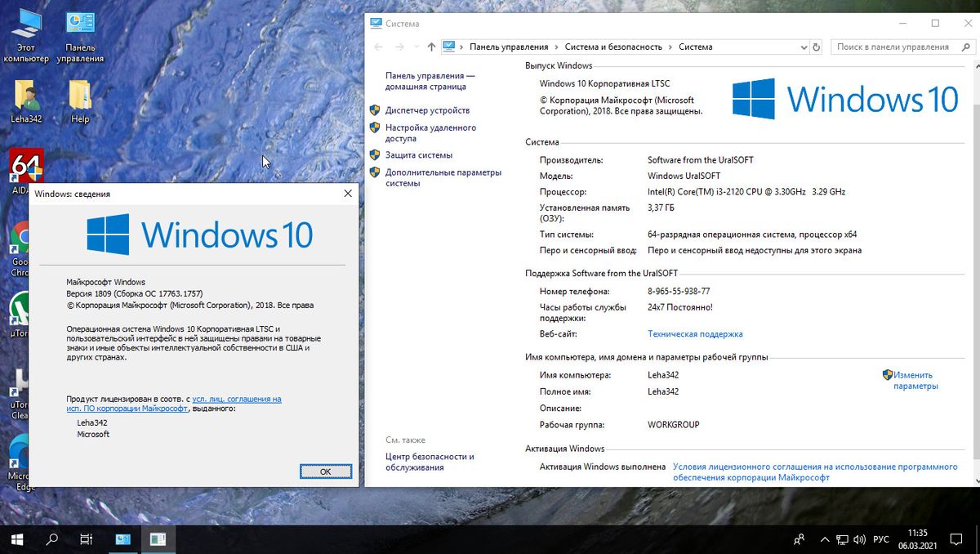Open recent locations dropdown arrow
The image size is (980, 554).
[x=418, y=47]
